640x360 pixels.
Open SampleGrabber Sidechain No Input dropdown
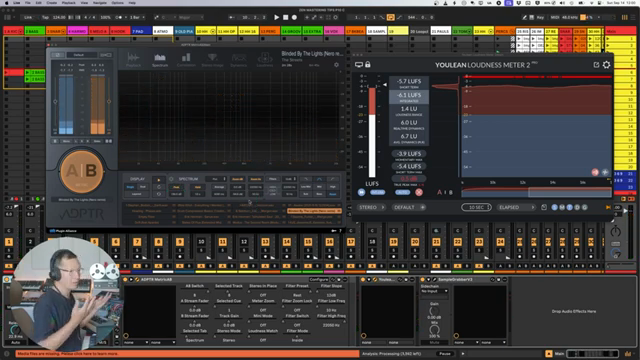[x=434, y=291]
